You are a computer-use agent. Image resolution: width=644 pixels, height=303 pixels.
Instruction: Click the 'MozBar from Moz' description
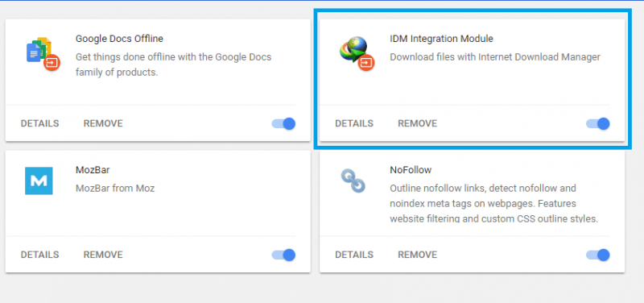click(115, 189)
